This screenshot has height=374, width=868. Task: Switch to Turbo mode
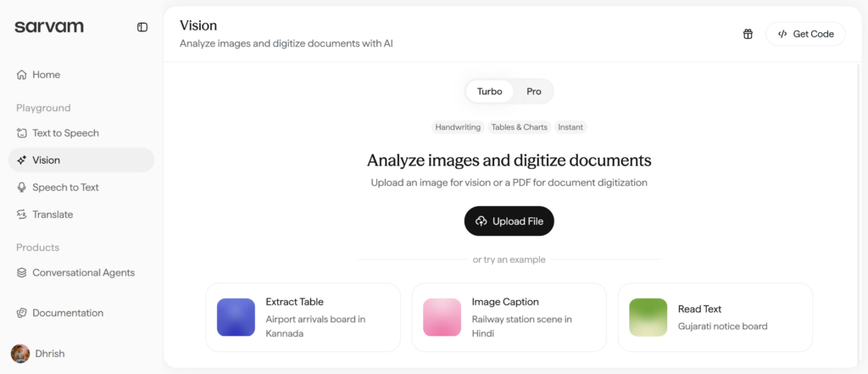click(x=489, y=92)
